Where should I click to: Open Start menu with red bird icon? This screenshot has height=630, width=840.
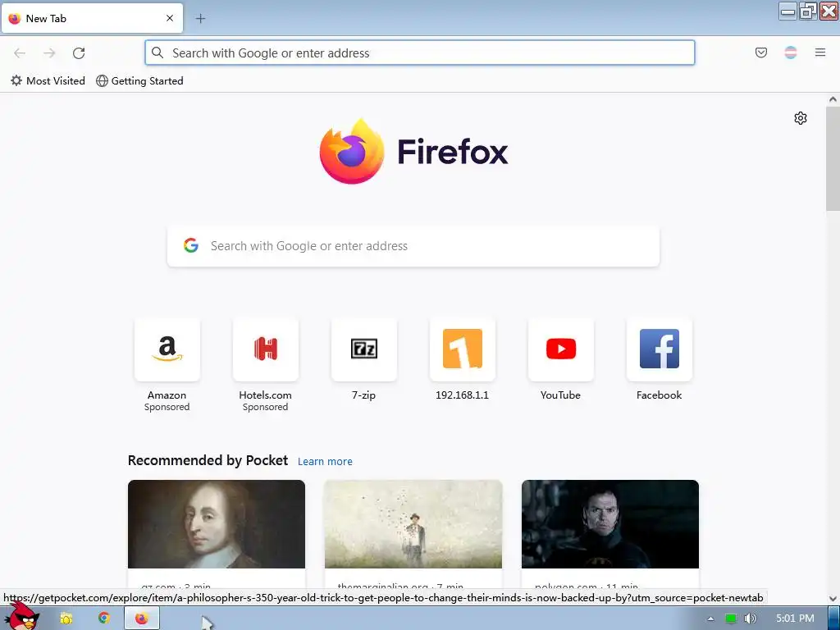click(x=21, y=617)
